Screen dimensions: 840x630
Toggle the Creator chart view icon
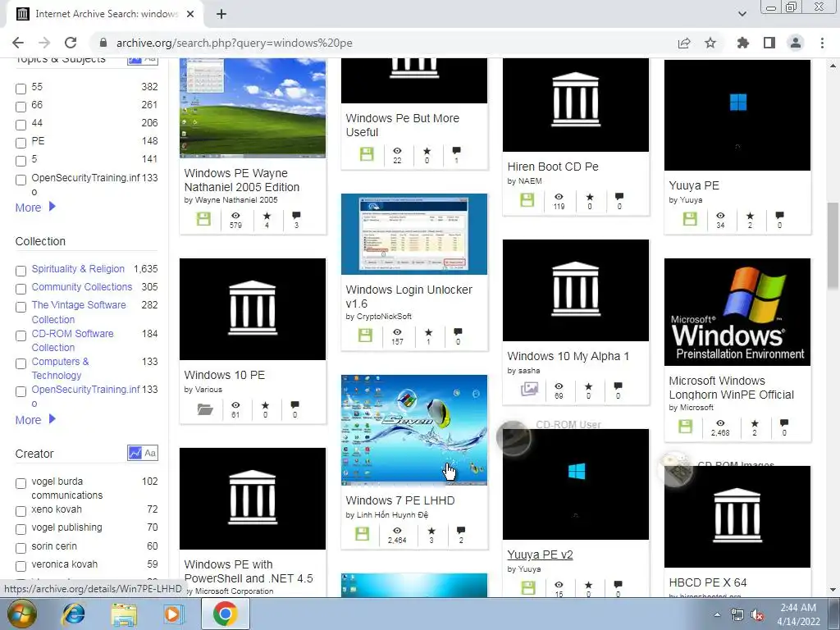(135, 453)
